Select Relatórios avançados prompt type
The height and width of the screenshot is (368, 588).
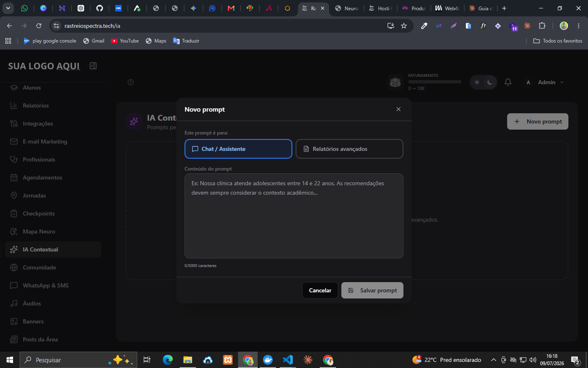[350, 149]
